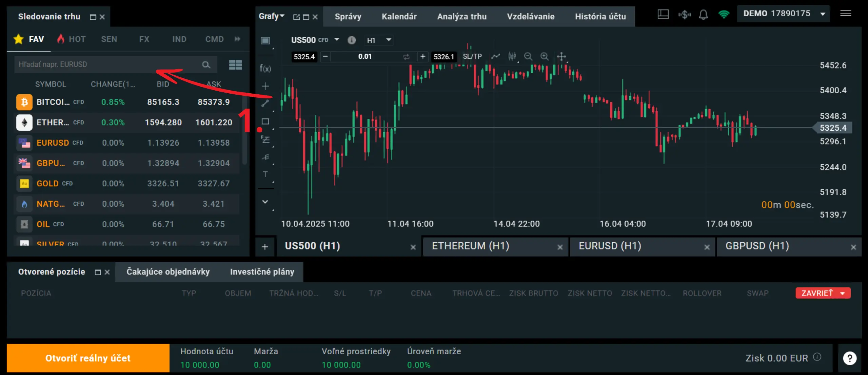Click the symbol search input field

coord(115,64)
